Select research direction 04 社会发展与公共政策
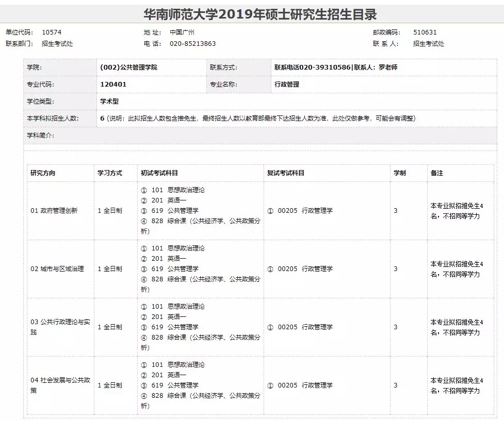 click(x=60, y=385)
